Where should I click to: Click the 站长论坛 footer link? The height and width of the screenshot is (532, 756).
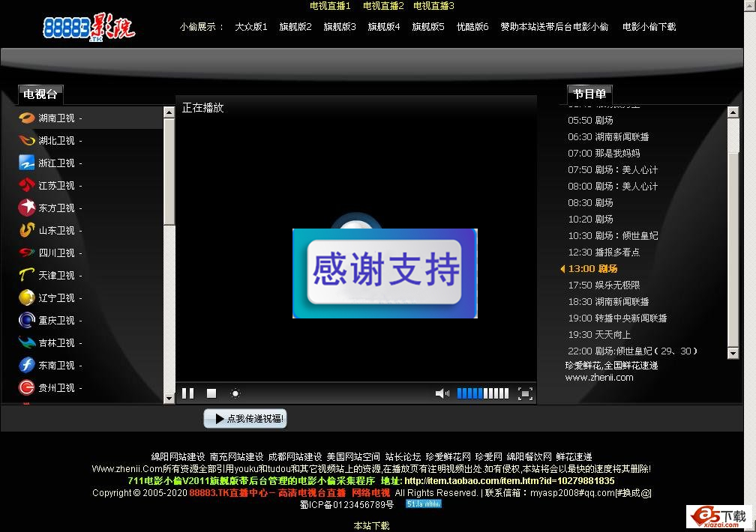point(403,456)
